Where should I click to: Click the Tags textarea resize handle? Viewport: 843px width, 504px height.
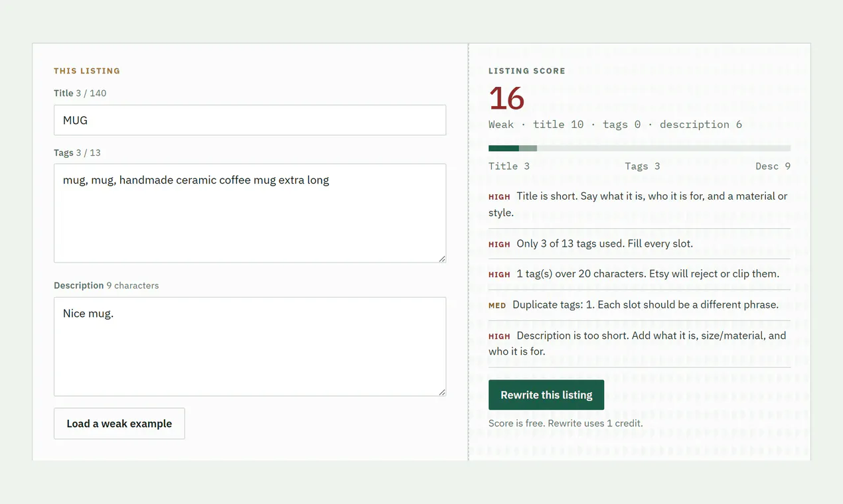pos(442,259)
